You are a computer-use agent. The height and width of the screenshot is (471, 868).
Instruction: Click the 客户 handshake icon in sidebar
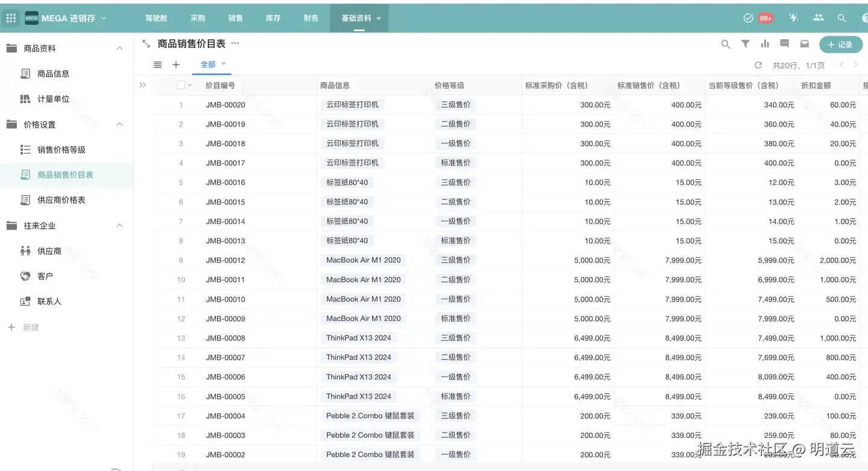(25, 276)
